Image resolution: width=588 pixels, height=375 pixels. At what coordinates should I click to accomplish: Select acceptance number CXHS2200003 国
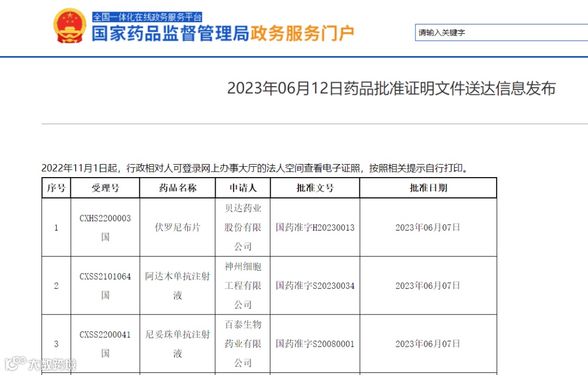pyautogui.click(x=106, y=227)
